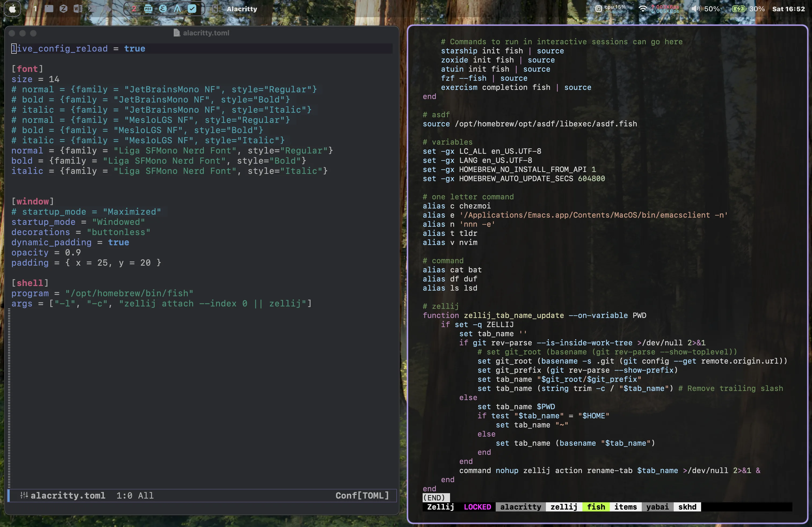Open the PDF app icon in space 2
The height and width of the screenshot is (527, 812).
pyautogui.click(x=148, y=9)
